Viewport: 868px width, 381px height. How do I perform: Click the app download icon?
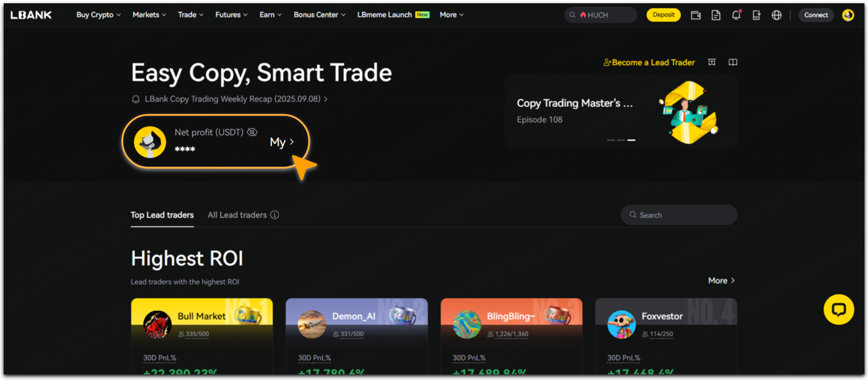tap(756, 15)
